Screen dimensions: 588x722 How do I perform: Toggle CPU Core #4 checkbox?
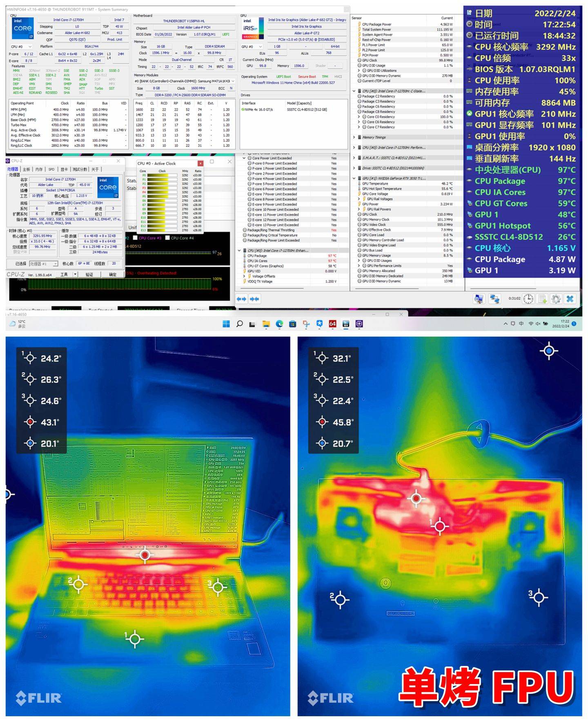click(167, 238)
